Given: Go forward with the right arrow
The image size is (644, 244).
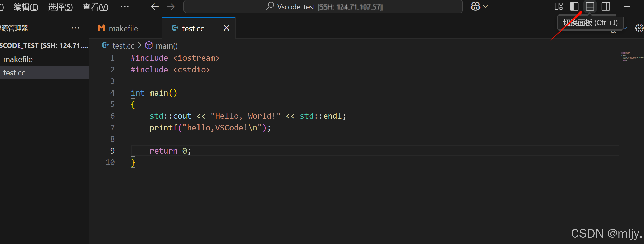Looking at the screenshot, I should pos(171,7).
